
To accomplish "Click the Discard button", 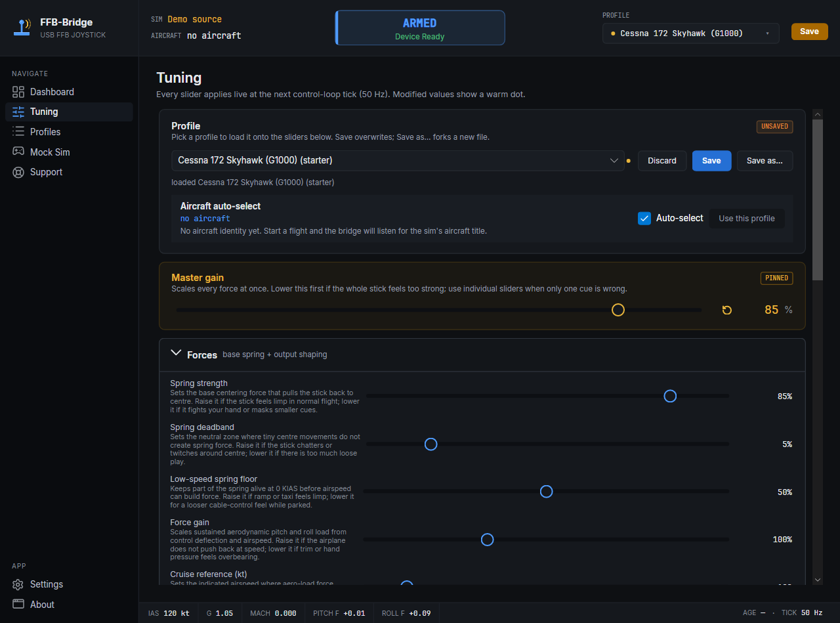I will (662, 161).
